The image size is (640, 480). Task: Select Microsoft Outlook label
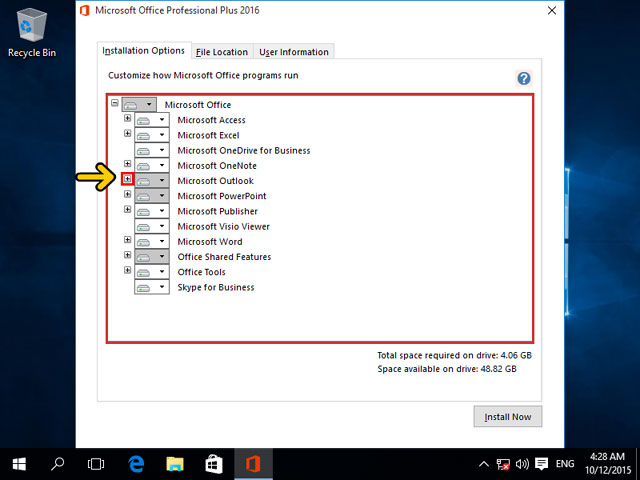click(216, 181)
